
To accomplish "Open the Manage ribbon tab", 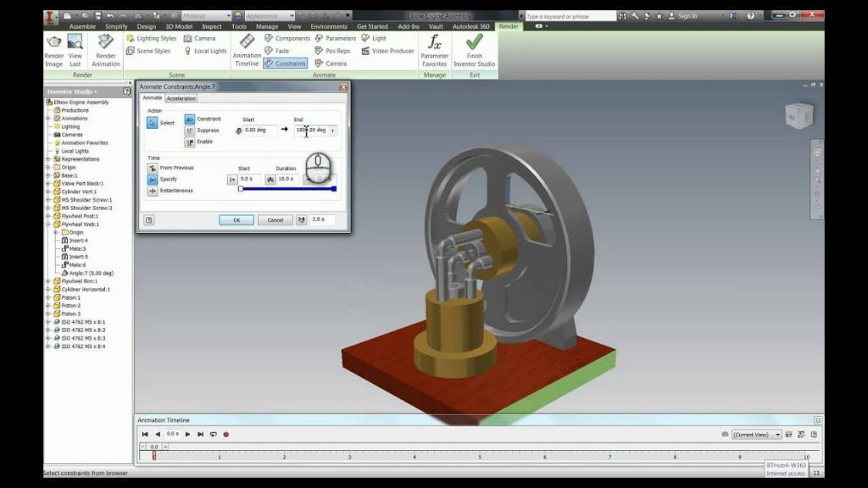I will click(x=267, y=26).
